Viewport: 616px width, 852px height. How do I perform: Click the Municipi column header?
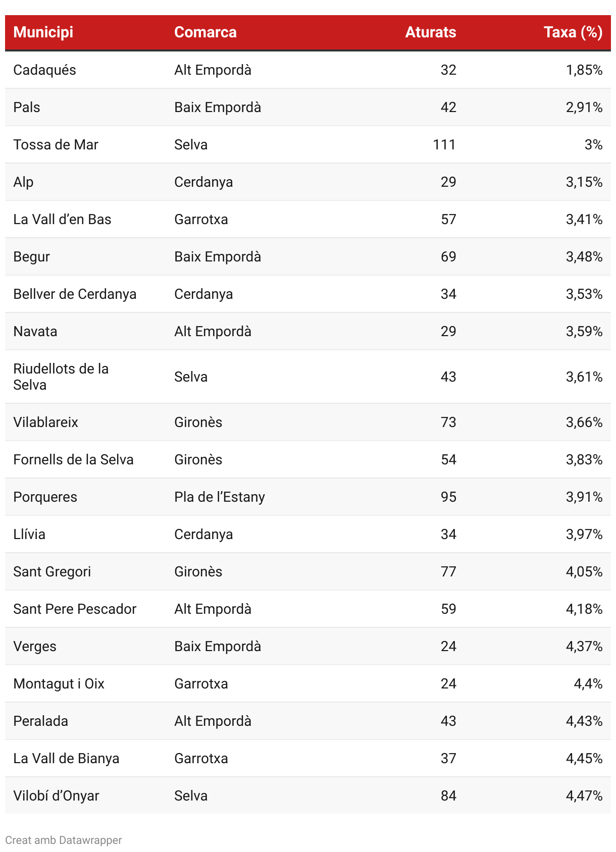coord(43,32)
